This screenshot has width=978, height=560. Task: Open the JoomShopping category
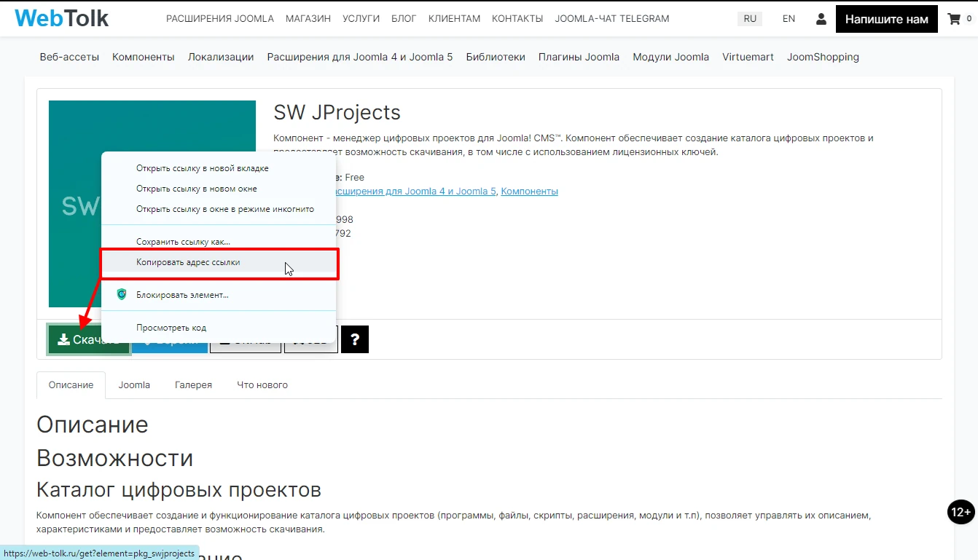823,57
